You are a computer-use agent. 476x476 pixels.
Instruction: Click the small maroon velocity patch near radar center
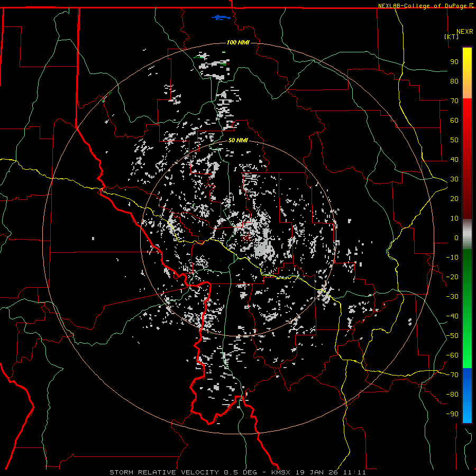pyautogui.click(x=247, y=237)
